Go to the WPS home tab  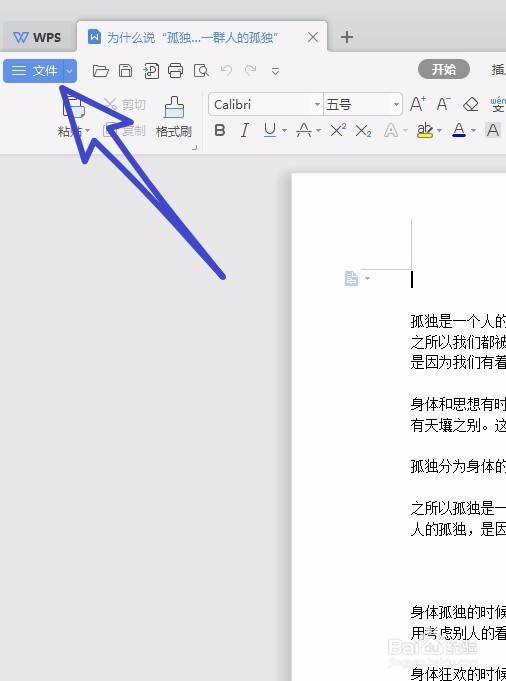(37, 37)
